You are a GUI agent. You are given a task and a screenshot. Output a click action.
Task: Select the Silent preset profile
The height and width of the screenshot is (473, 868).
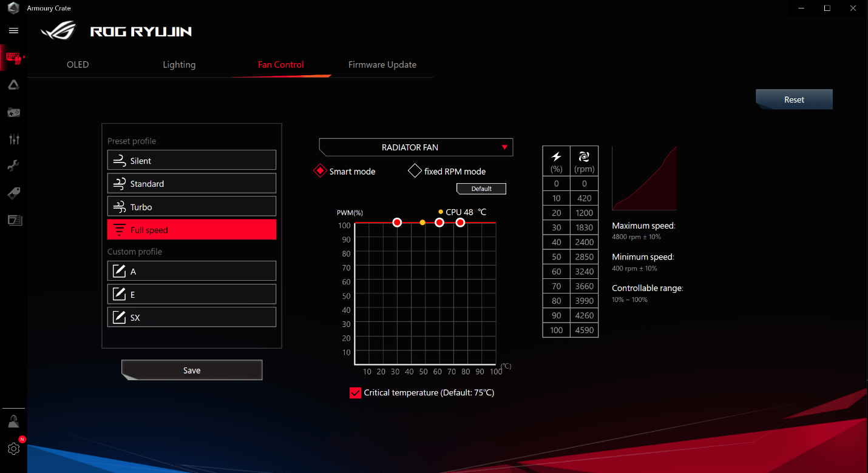click(x=192, y=160)
